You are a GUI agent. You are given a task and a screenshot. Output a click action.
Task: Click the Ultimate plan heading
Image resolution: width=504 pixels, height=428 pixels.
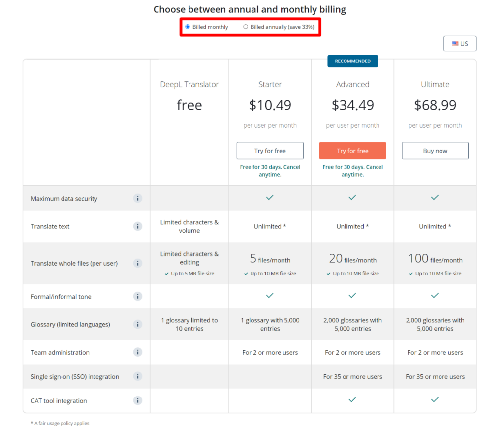435,85
